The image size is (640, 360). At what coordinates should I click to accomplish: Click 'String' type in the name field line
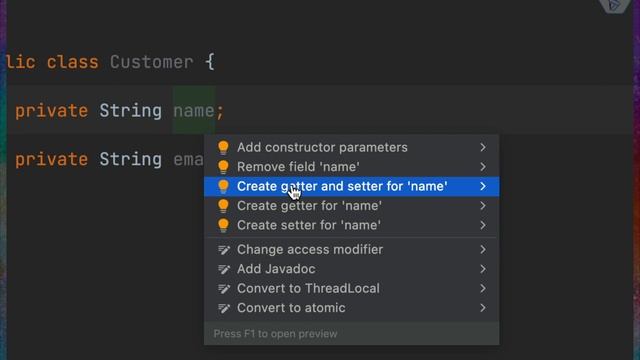click(x=131, y=111)
